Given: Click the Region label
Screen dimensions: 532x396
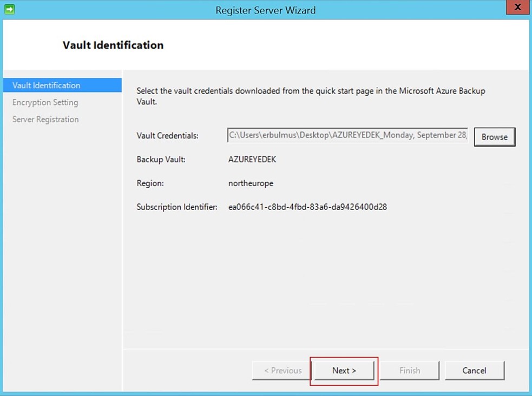Looking at the screenshot, I should tap(150, 183).
